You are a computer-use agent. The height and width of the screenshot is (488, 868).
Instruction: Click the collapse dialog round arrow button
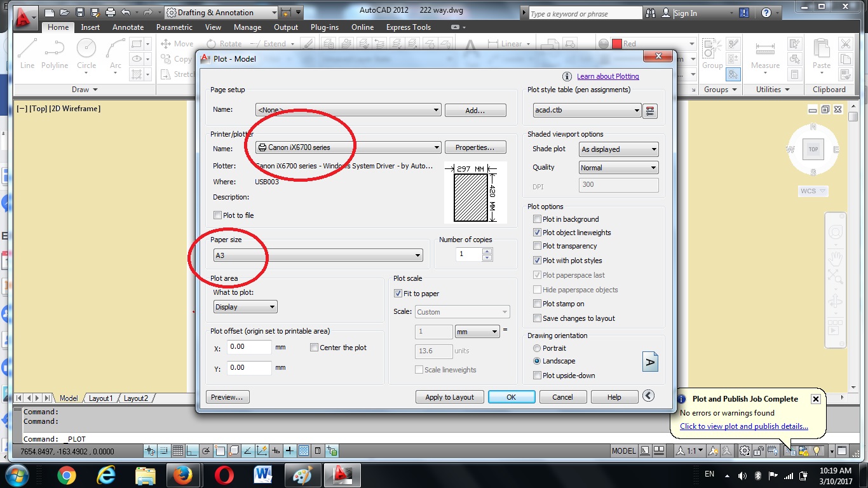click(648, 396)
